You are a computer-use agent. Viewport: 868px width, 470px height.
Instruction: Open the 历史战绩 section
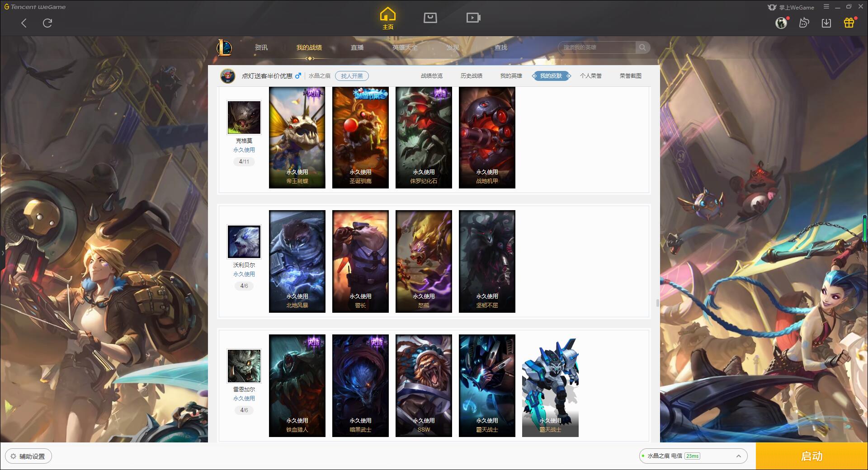[x=472, y=76]
